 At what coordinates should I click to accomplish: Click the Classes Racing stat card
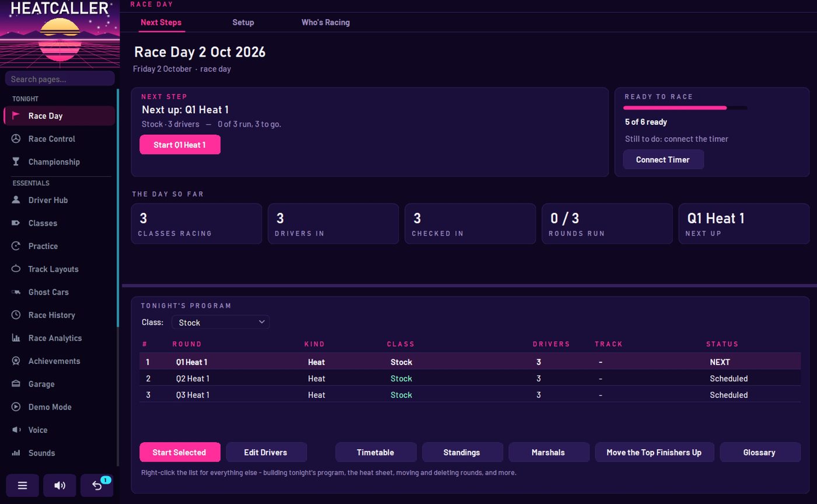point(196,223)
